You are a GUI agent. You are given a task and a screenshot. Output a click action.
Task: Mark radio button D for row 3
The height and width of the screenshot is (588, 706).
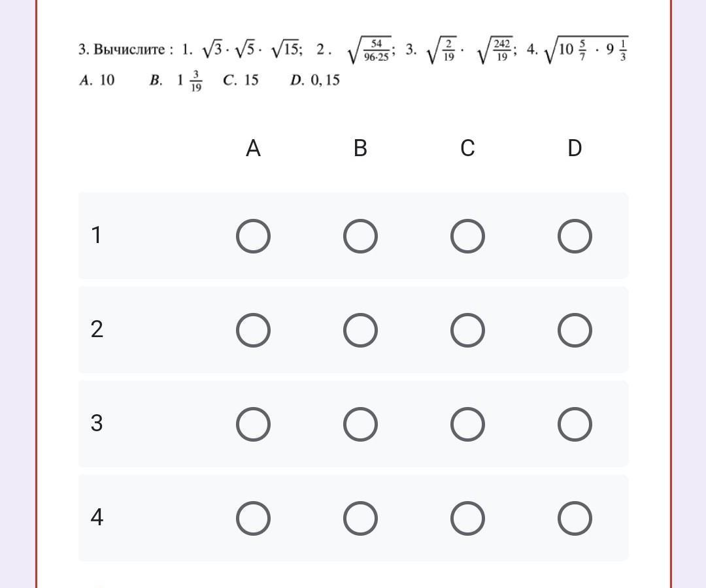point(575,424)
